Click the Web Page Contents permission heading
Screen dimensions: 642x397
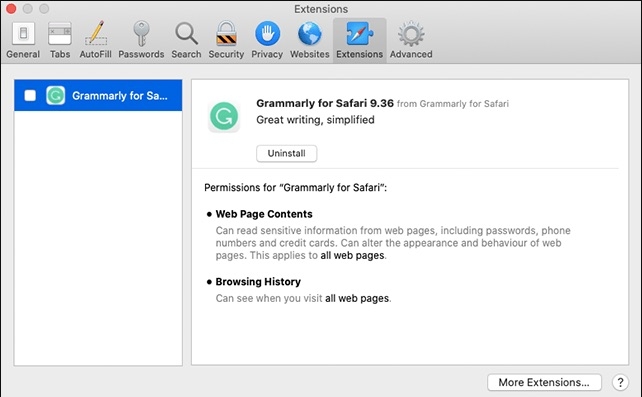point(264,214)
